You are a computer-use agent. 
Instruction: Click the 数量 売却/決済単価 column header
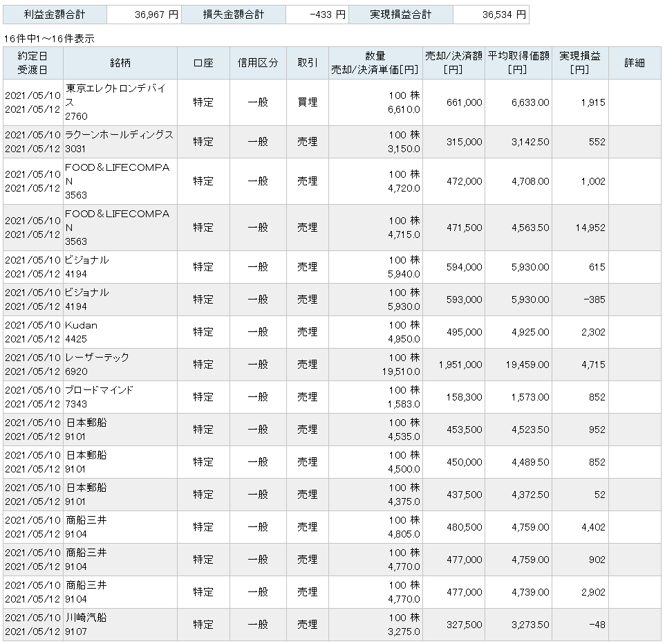375,63
